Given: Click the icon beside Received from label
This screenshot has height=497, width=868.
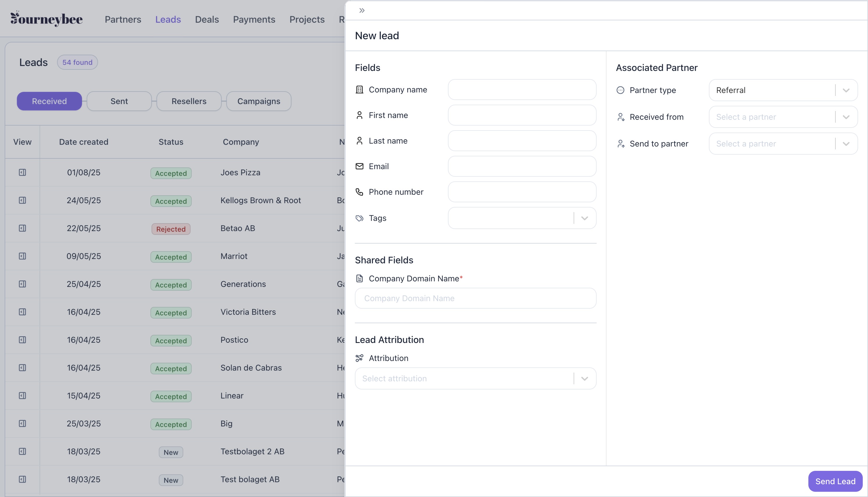Looking at the screenshot, I should tap(621, 117).
